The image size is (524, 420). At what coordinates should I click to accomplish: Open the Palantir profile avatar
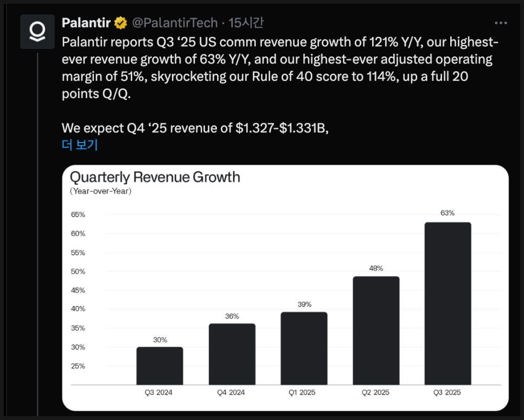coord(37,32)
